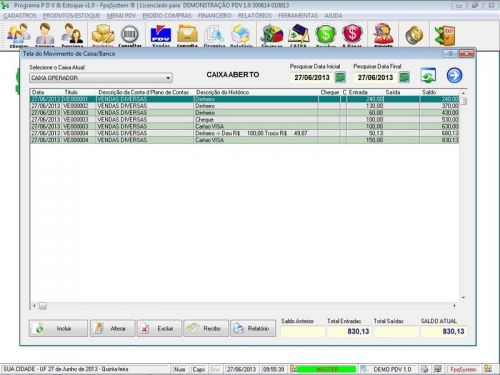Viewport: 500px width, 375px height.
Task: Open the PDV Vendas icon
Action: pyautogui.click(x=161, y=35)
